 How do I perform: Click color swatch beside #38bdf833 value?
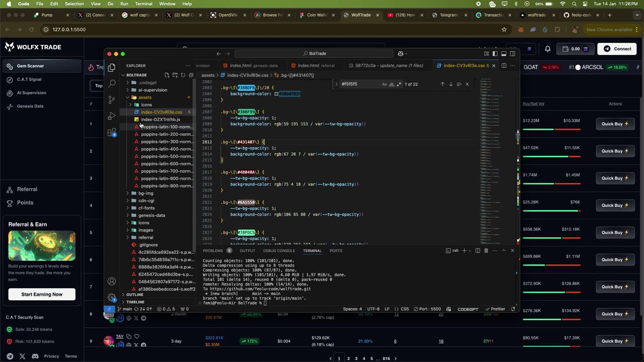tap(276, 94)
